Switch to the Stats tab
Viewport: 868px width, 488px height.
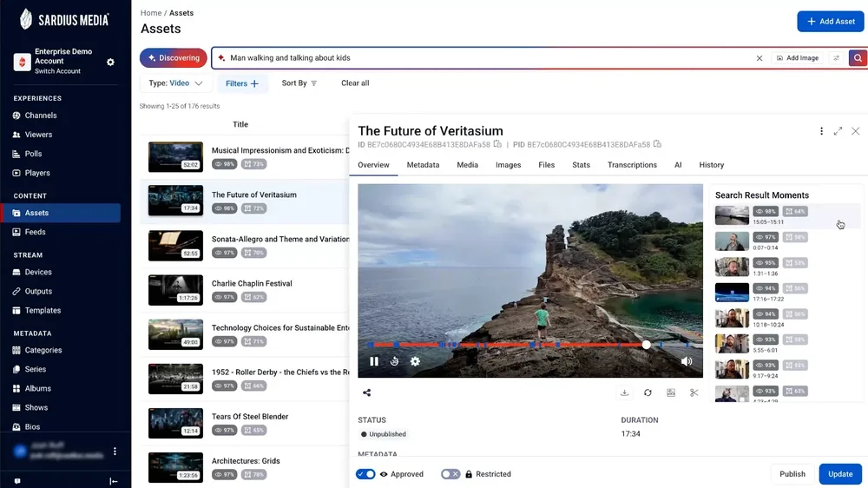pyautogui.click(x=582, y=165)
